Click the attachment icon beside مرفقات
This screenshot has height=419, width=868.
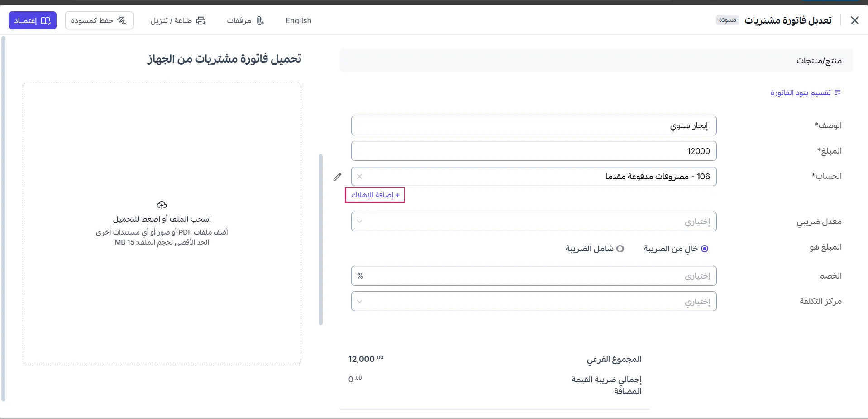click(260, 20)
